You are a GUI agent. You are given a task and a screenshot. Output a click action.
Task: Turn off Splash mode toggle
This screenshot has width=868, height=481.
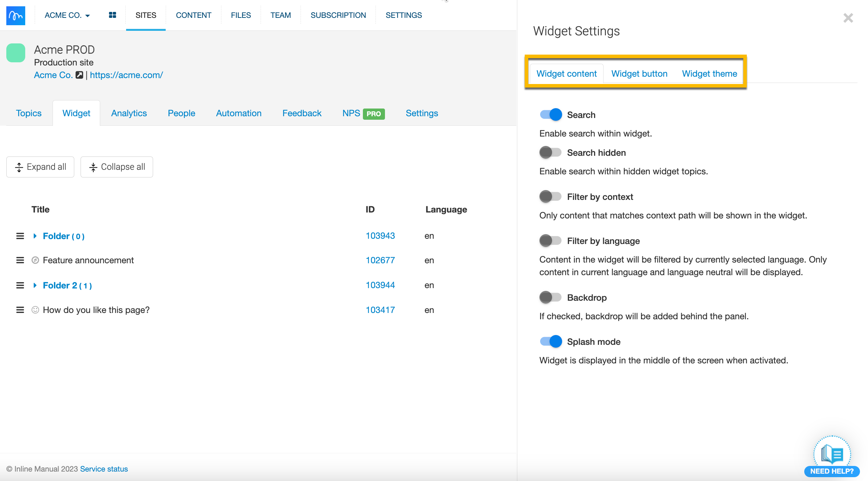pyautogui.click(x=551, y=341)
